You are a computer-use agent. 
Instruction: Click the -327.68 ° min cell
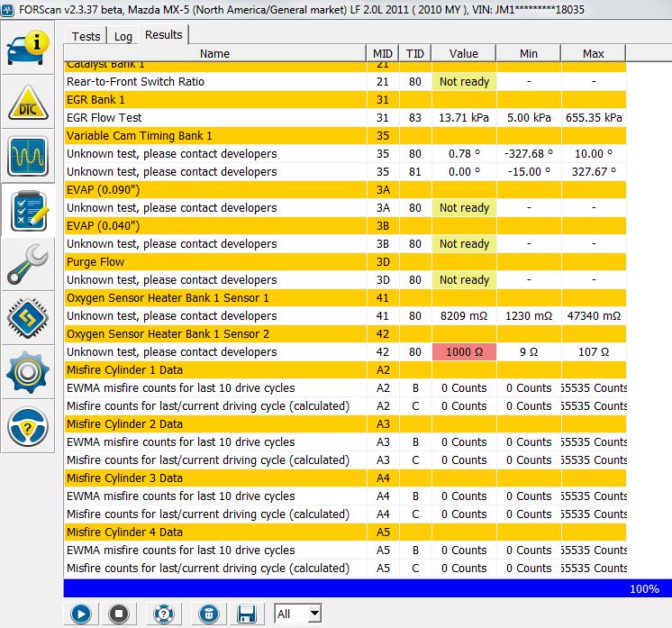pyautogui.click(x=529, y=153)
